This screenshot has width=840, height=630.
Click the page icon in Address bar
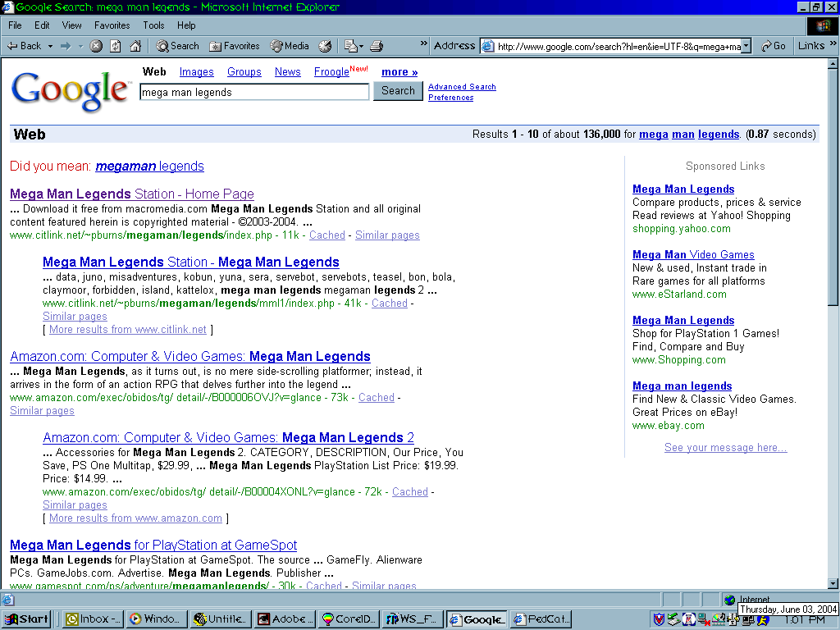488,47
